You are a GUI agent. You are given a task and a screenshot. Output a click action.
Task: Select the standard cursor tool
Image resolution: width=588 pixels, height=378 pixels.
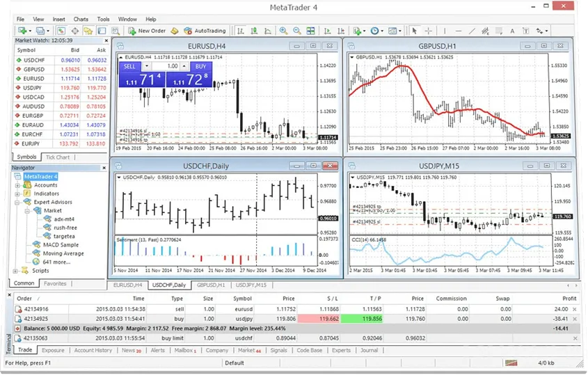click(414, 31)
